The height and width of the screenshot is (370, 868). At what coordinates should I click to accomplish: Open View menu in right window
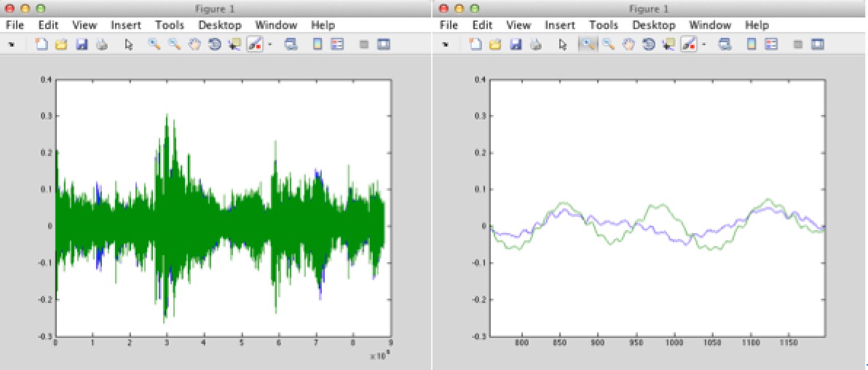point(518,25)
